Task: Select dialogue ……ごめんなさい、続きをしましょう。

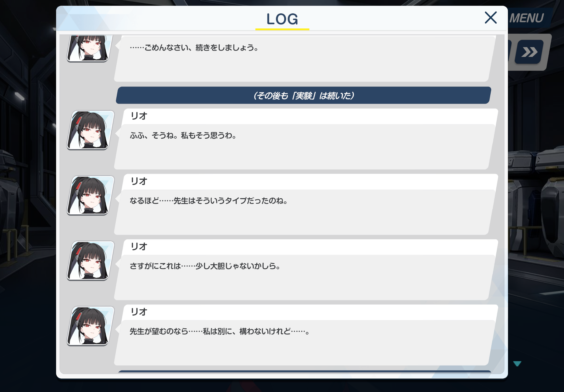Action: point(194,47)
